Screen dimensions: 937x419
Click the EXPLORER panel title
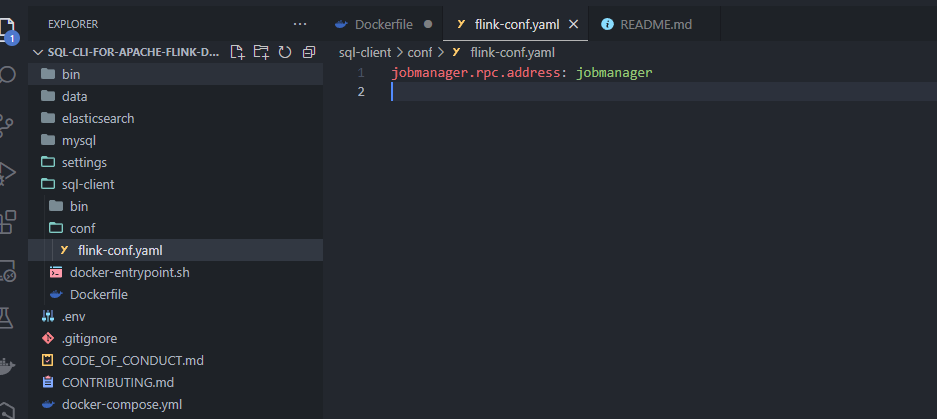point(73,25)
